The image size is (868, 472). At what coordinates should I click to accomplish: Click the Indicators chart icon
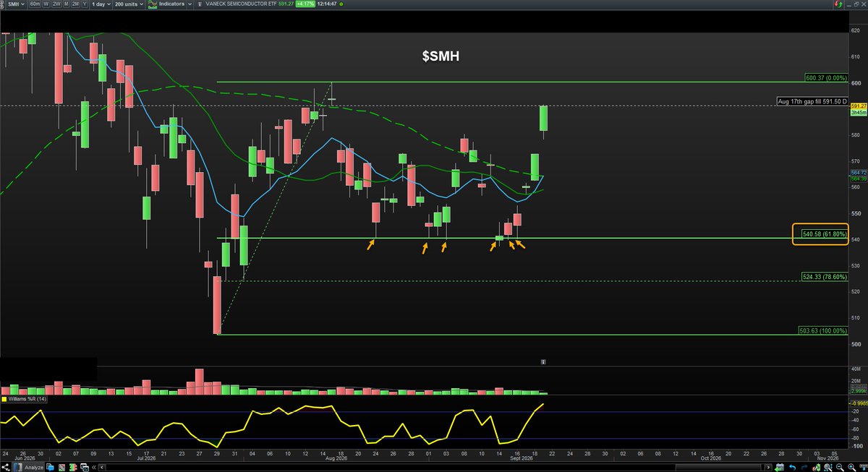(153, 4)
